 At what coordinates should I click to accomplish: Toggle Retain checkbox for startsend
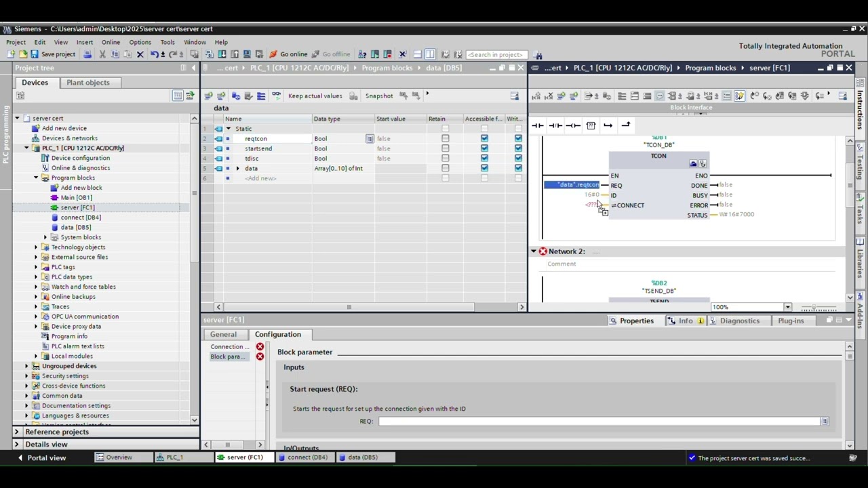pyautogui.click(x=445, y=148)
